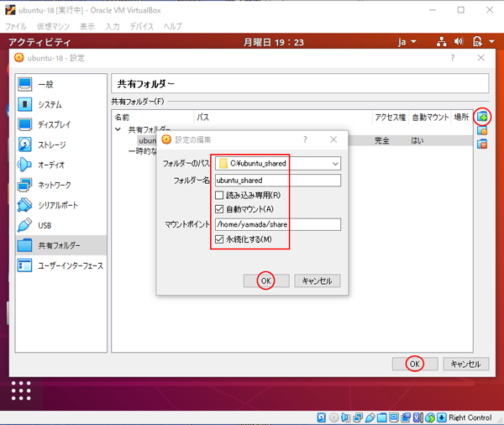Screen dimensions: 504x425
Task: Click the keyboard capture arrow icon
Action: [442, 417]
